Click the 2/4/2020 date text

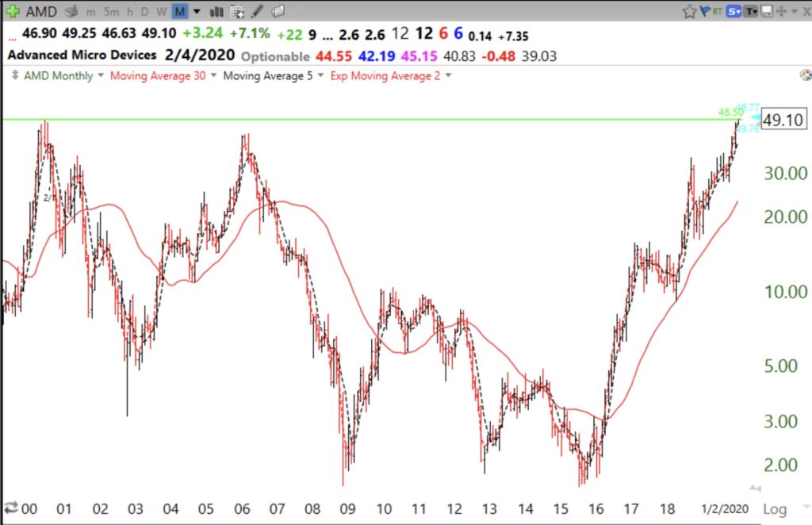[200, 55]
